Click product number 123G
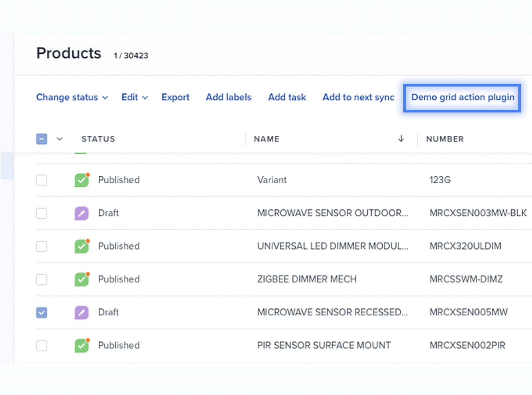This screenshot has height=395, width=532. click(x=440, y=180)
